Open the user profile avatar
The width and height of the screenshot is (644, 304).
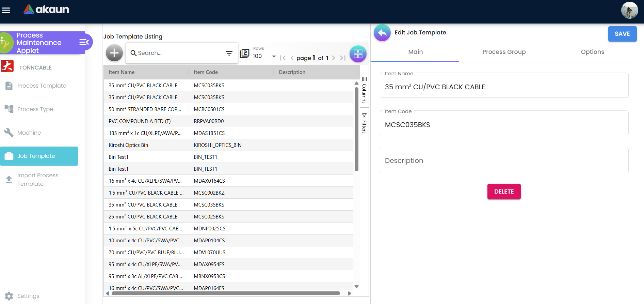pyautogui.click(x=629, y=11)
